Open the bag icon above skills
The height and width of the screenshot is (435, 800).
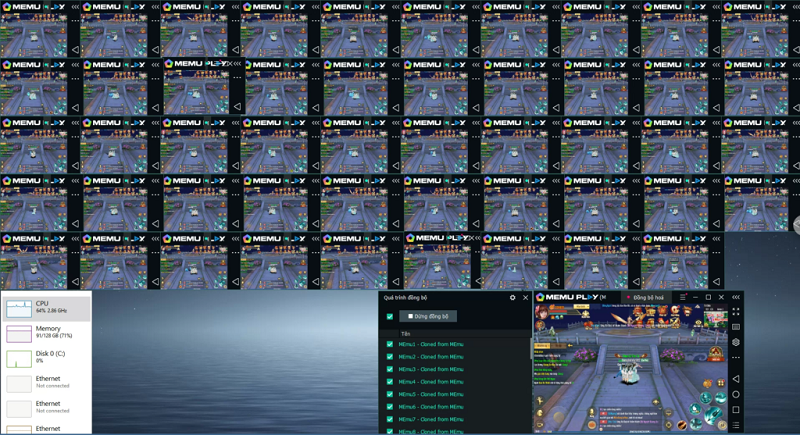pyautogui.click(x=707, y=383)
